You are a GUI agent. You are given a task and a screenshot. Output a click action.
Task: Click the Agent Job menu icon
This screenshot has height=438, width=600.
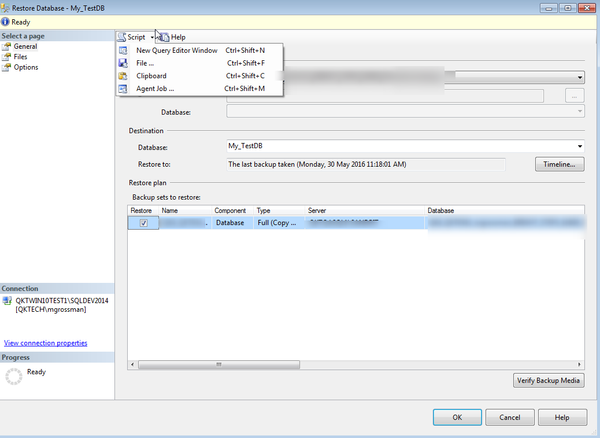point(123,88)
